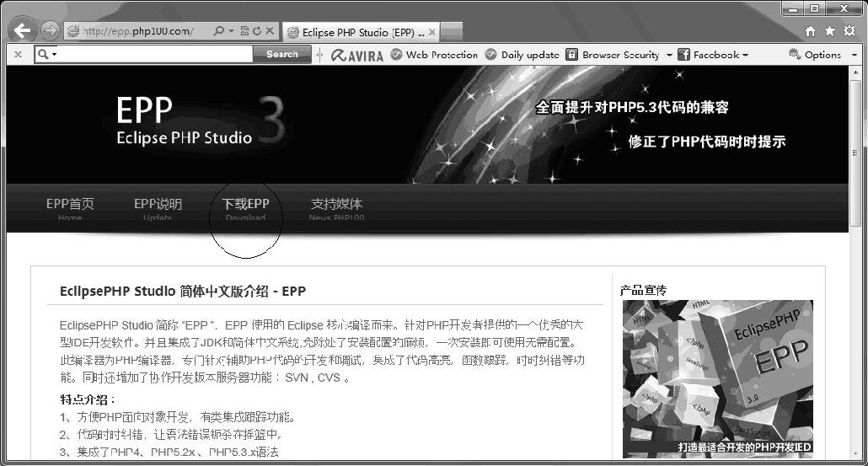Viewport: 868px width, 466px height.
Task: Click the toolbar grip handle beside AVIRA
Action: 319,54
